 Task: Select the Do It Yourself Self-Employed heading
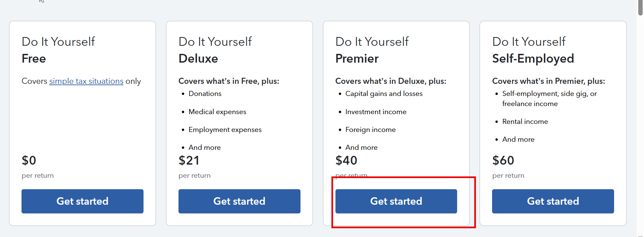coord(533,50)
